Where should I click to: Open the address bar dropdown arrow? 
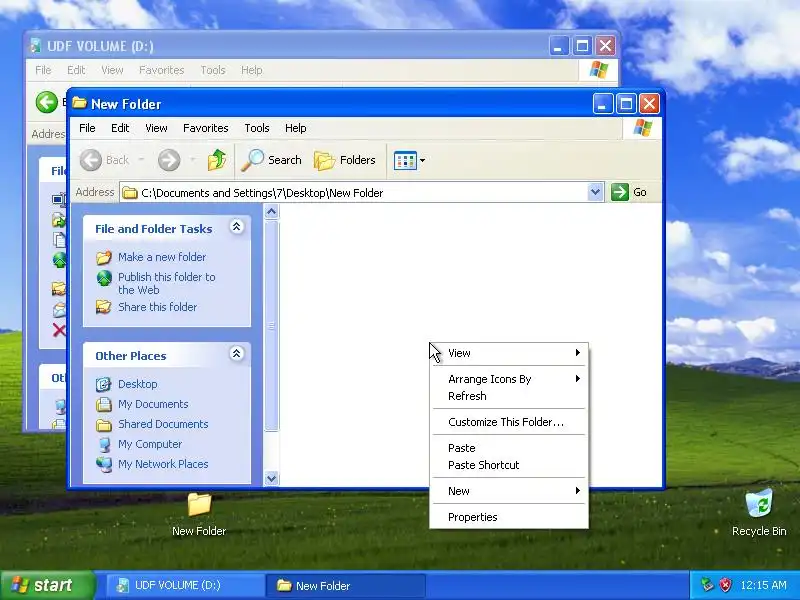[x=595, y=192]
